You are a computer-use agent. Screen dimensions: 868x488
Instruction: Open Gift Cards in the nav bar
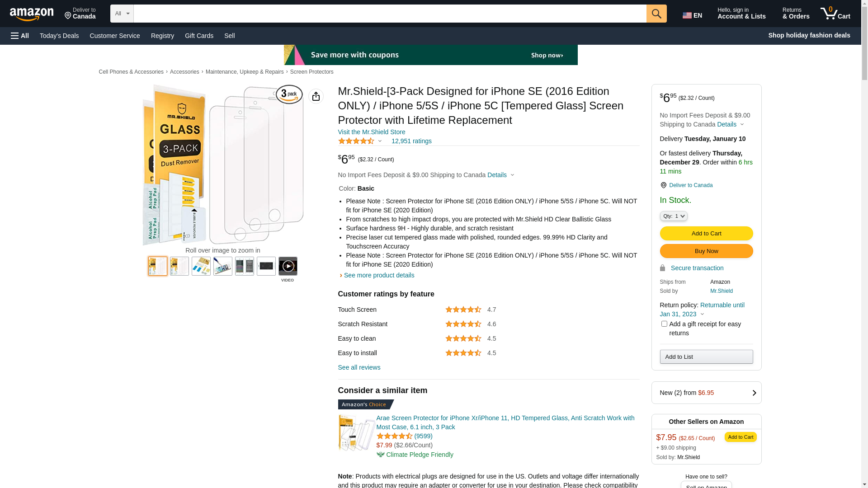[x=199, y=36]
